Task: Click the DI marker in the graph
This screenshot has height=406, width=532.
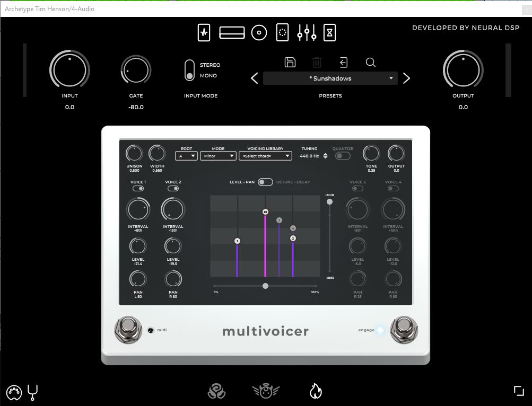Action: 265,211
